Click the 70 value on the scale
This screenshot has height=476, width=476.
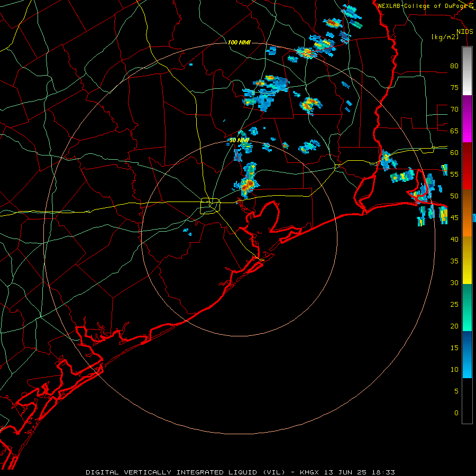[x=454, y=109]
